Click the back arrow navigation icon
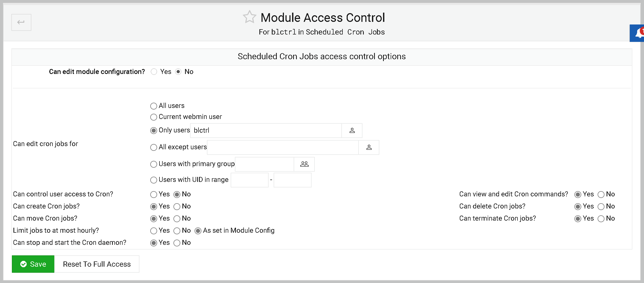Screen dimensions: 644x283 (21, 22)
